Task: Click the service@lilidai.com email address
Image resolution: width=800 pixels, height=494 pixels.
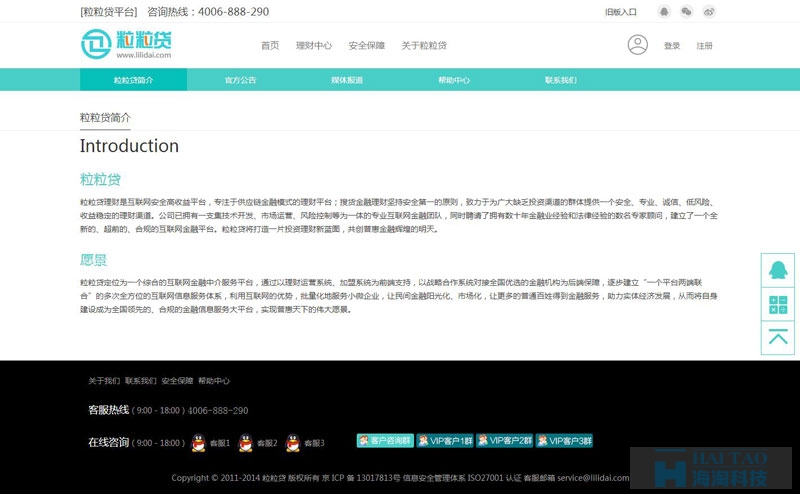Action: click(x=593, y=478)
